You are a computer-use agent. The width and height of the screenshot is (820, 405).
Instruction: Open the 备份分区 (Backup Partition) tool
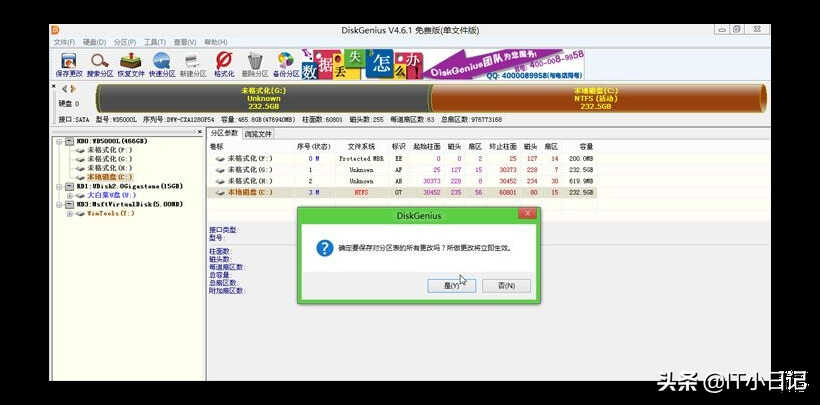tap(286, 64)
